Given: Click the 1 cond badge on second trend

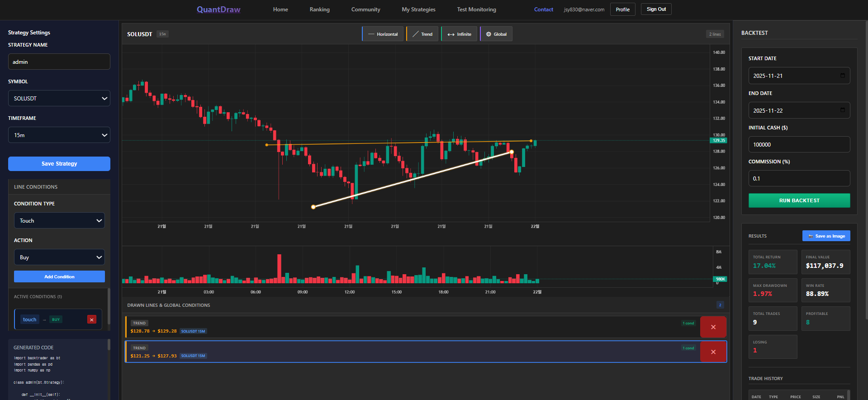Looking at the screenshot, I should pos(688,348).
